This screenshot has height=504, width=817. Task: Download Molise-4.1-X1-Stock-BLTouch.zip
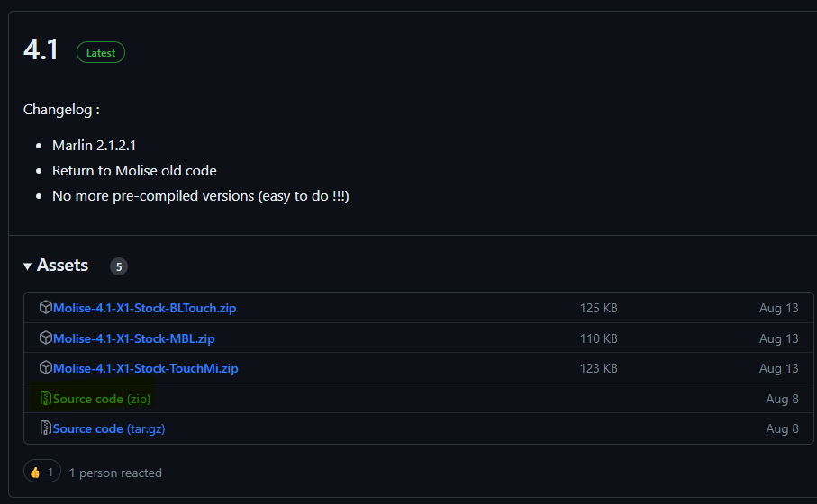145,308
